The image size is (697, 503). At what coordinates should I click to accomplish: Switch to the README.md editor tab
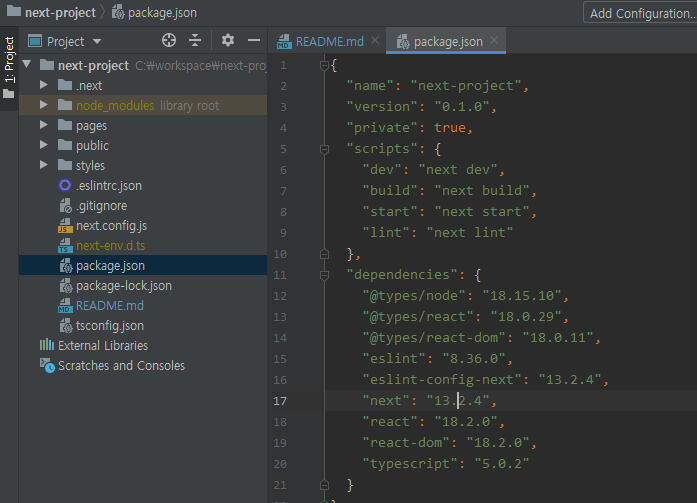[329, 41]
